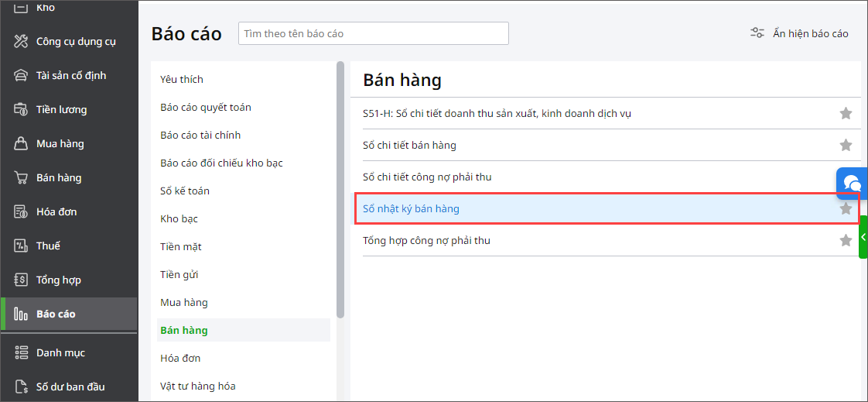Open the Mua hàng shopping bag icon
The image size is (868, 402).
coord(22,143)
